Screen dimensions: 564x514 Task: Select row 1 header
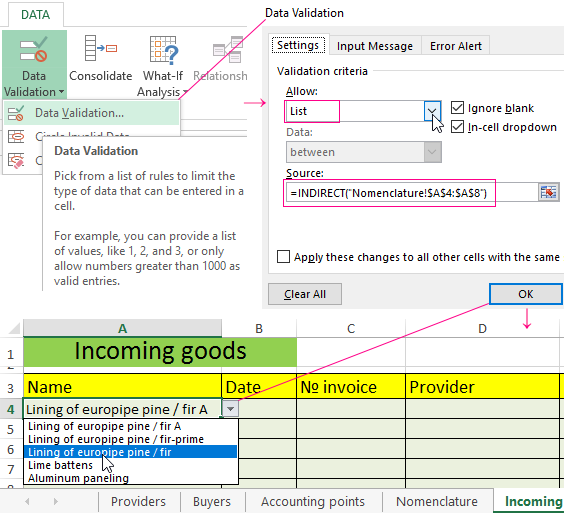[x=11, y=354]
